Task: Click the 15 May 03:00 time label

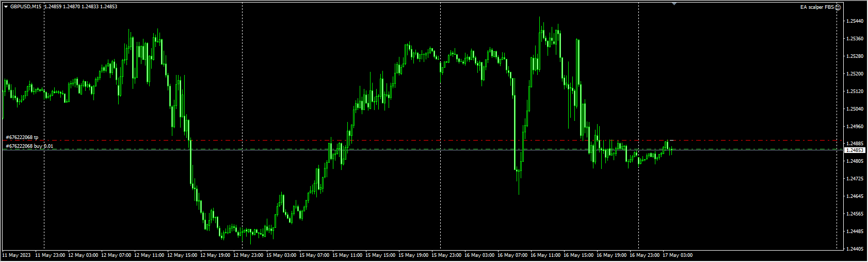Action: [281, 255]
